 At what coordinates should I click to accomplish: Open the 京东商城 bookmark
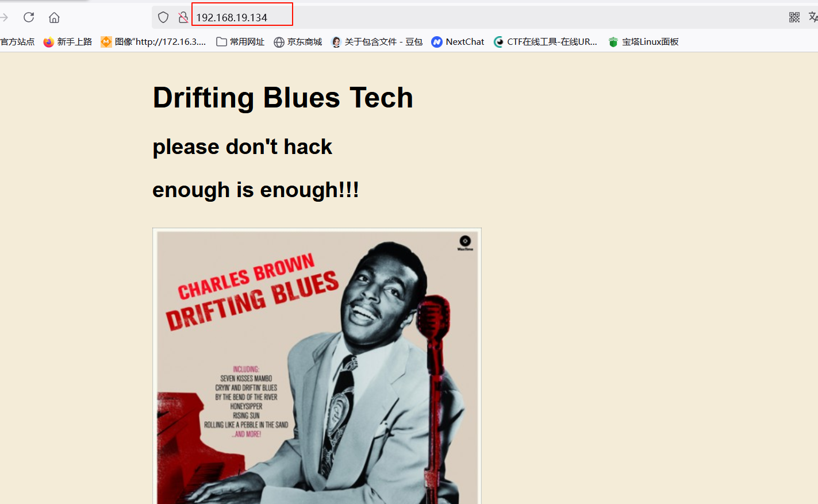[x=298, y=42]
